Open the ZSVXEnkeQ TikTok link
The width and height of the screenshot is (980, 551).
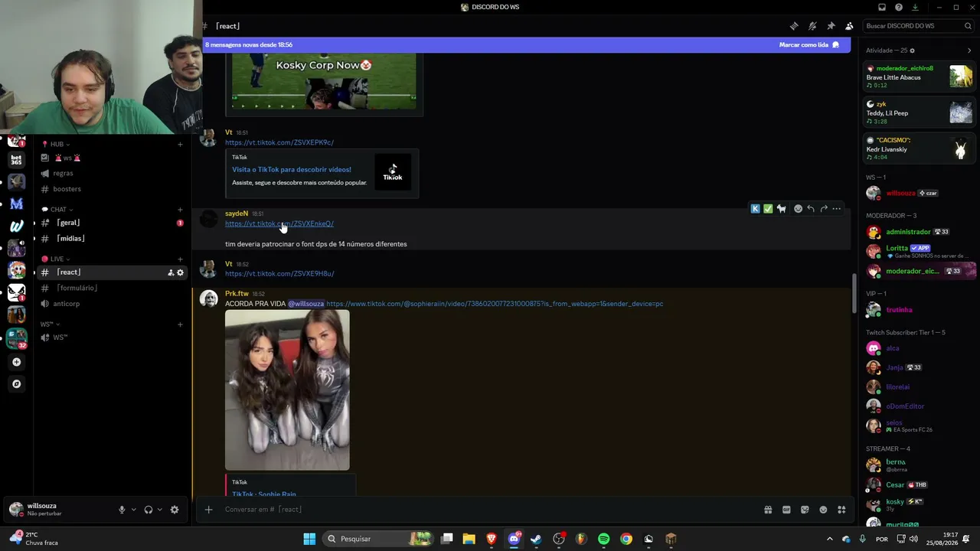pos(279,223)
